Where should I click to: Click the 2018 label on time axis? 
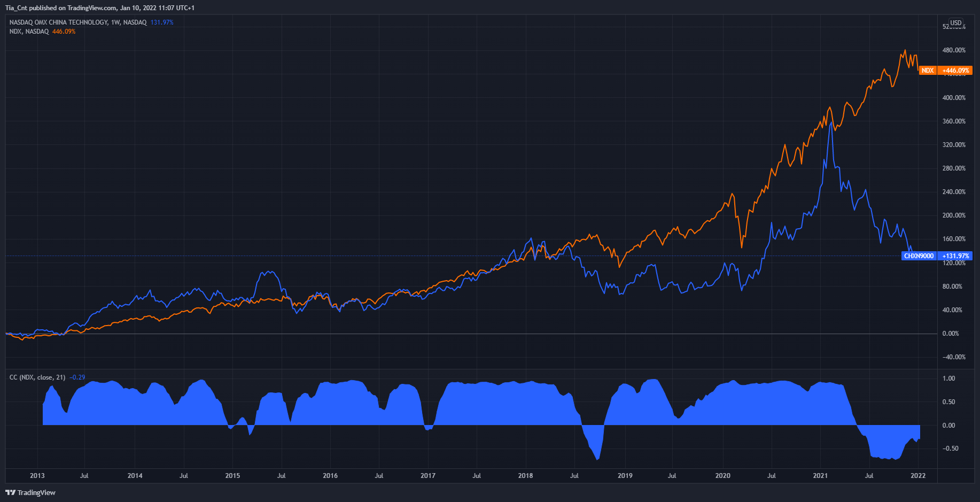point(526,476)
